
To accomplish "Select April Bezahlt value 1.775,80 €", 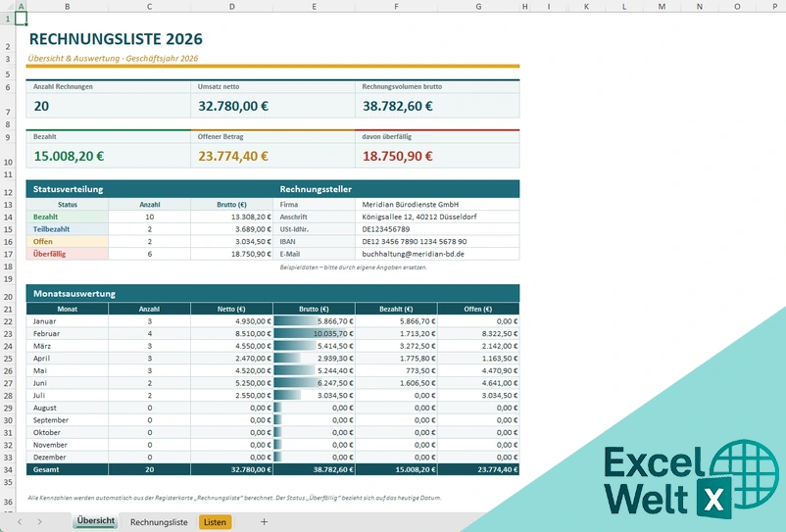I will pos(396,359).
